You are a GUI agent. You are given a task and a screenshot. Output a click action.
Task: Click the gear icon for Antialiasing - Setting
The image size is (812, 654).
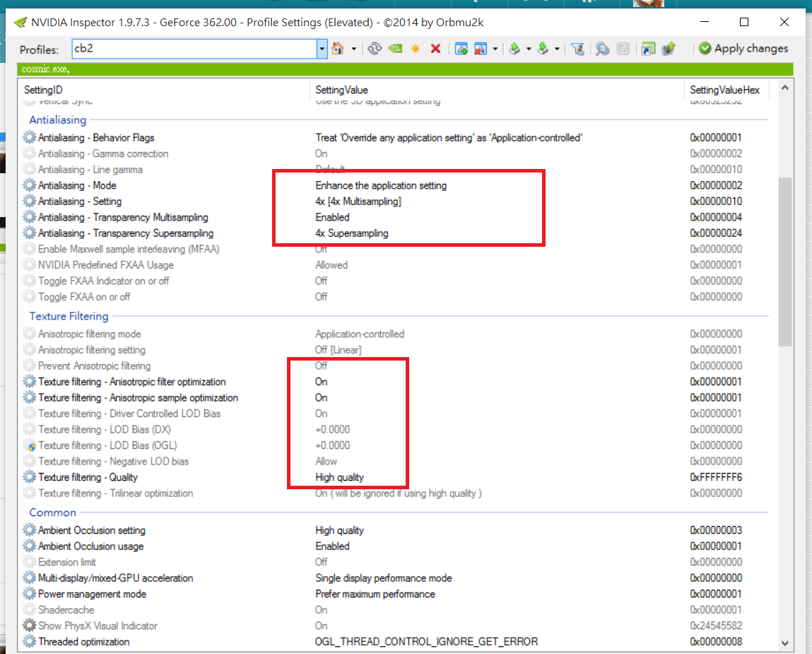pyautogui.click(x=30, y=201)
